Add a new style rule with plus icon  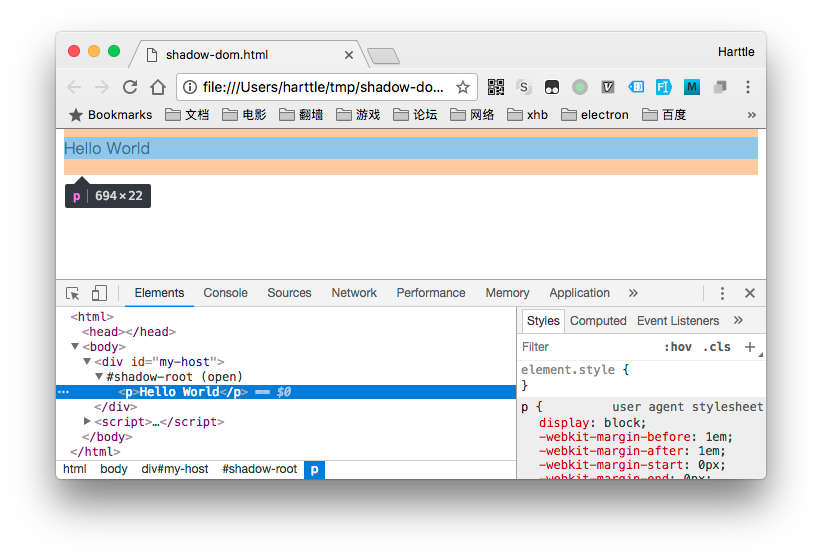(750, 347)
